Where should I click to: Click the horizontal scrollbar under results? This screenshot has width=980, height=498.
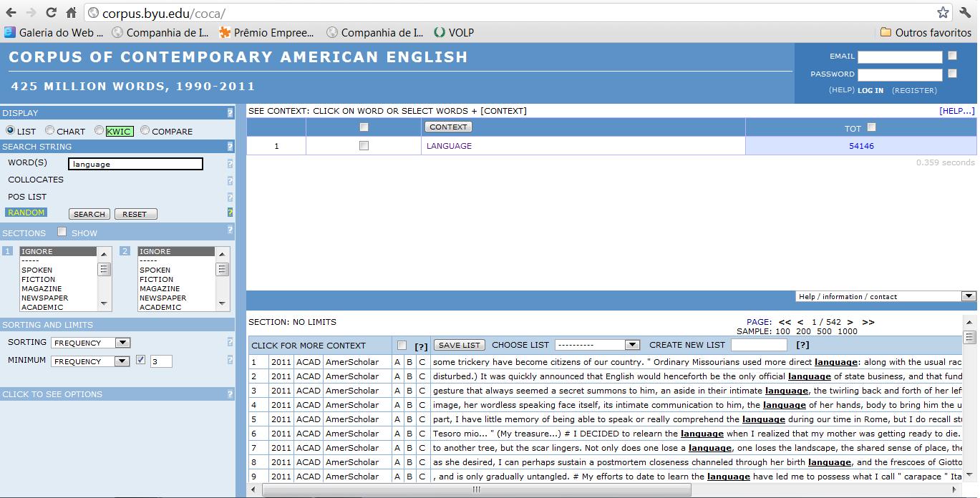477,490
